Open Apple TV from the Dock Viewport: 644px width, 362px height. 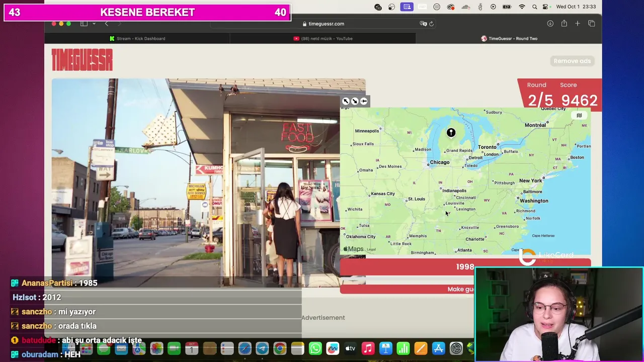coord(350,348)
